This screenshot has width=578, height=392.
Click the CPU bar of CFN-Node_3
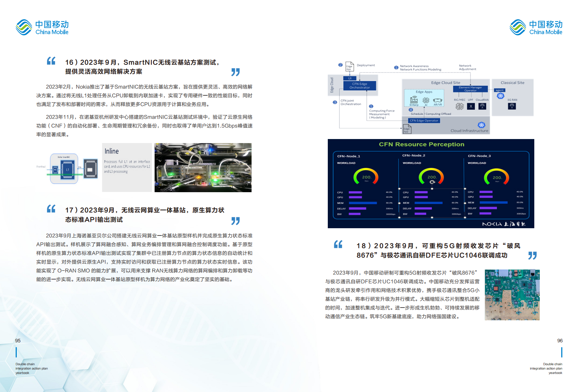click(486, 192)
